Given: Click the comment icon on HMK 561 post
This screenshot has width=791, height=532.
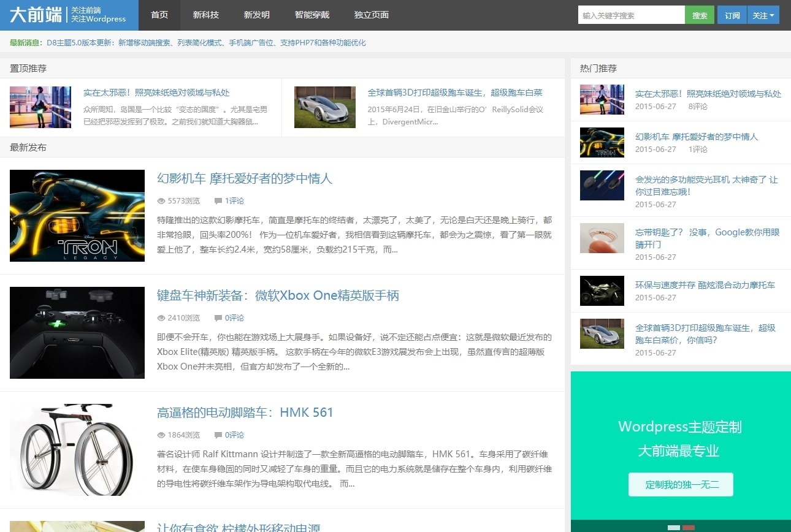Looking at the screenshot, I should point(218,435).
